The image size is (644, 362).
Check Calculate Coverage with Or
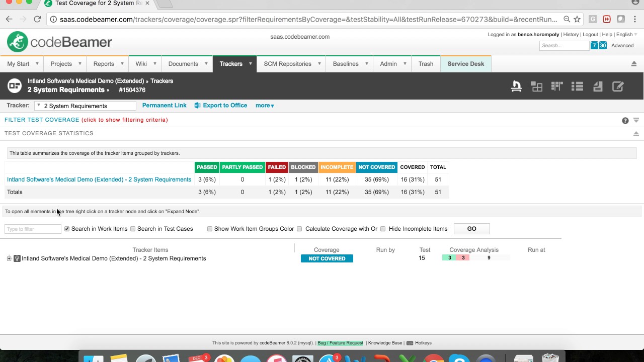point(299,229)
